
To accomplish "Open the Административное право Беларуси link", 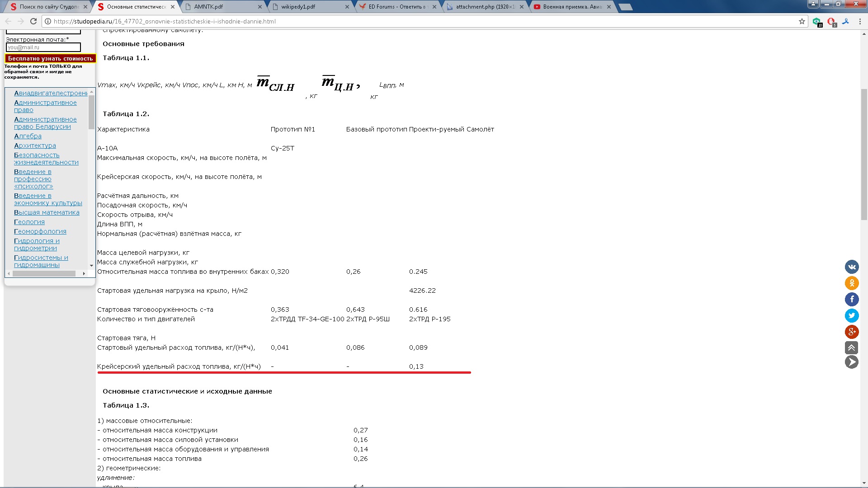I will [45, 123].
